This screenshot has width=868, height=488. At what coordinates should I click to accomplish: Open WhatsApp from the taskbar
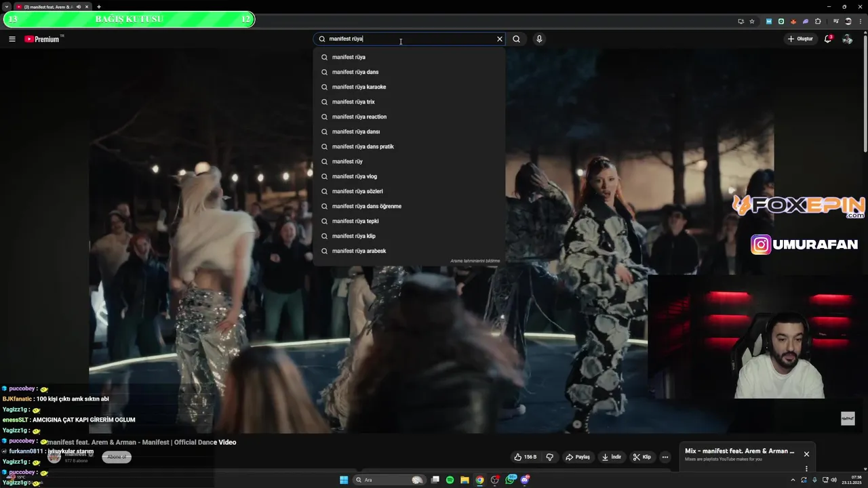(x=510, y=480)
